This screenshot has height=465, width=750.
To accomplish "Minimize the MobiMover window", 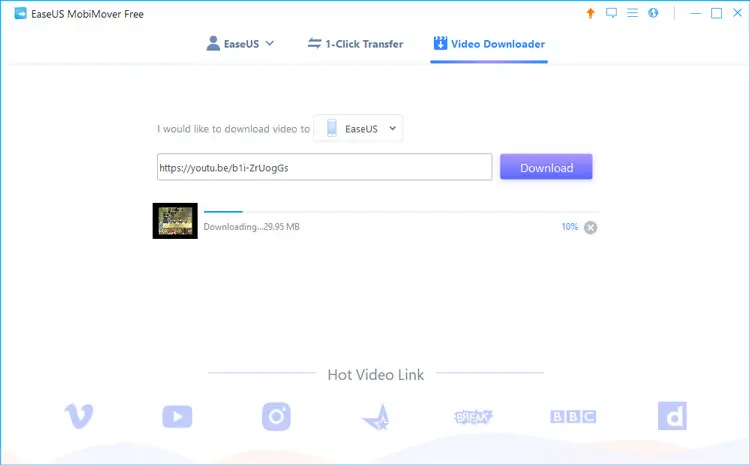I will tap(695, 13).
